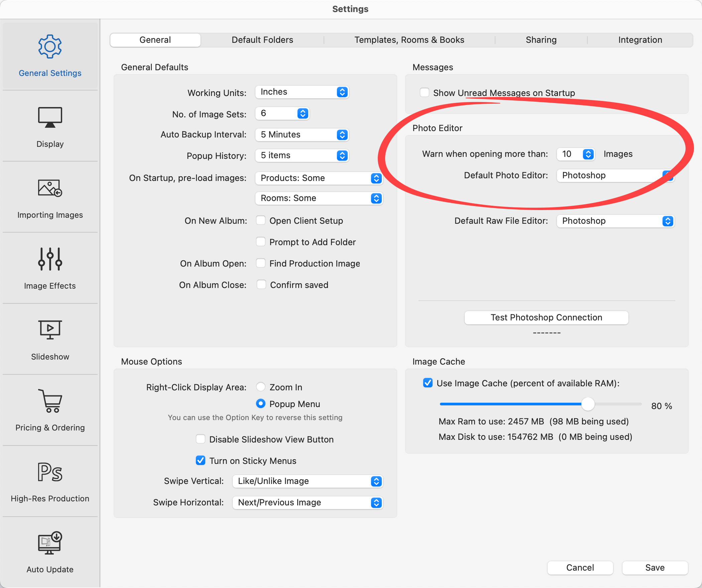Viewport: 702px width, 588px height.
Task: Switch to Default Folders tab
Action: click(262, 40)
